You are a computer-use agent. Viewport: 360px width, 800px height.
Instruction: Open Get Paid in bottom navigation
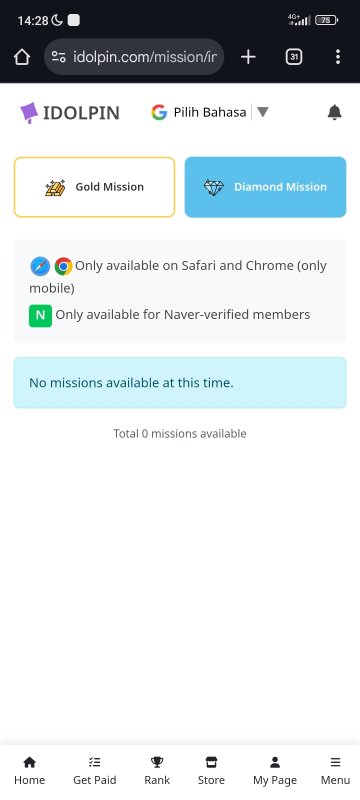tap(94, 771)
